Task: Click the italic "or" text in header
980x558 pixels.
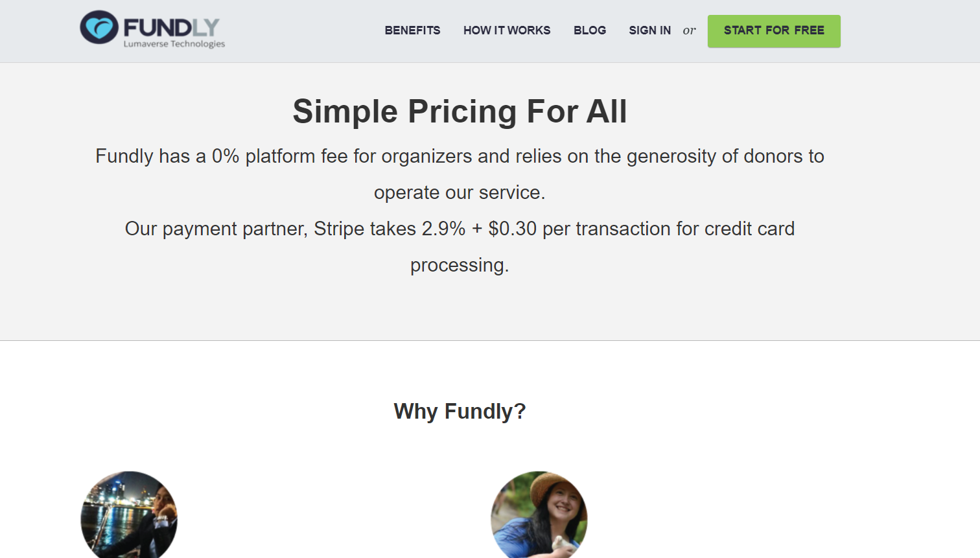Action: 689,30
